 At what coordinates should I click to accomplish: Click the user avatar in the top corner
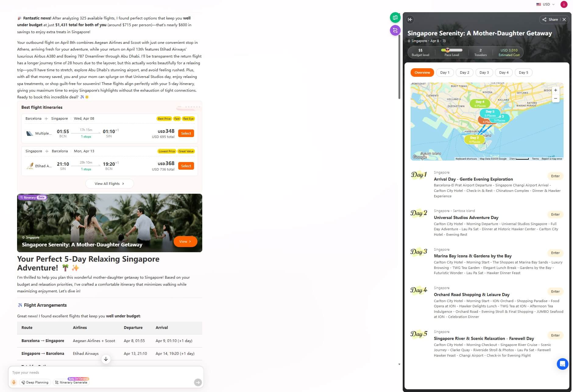click(564, 4)
